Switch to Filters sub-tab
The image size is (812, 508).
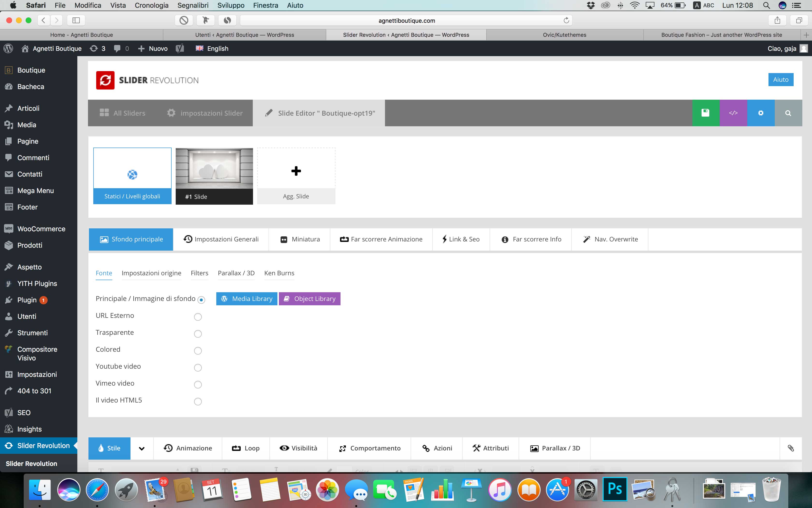coord(199,273)
